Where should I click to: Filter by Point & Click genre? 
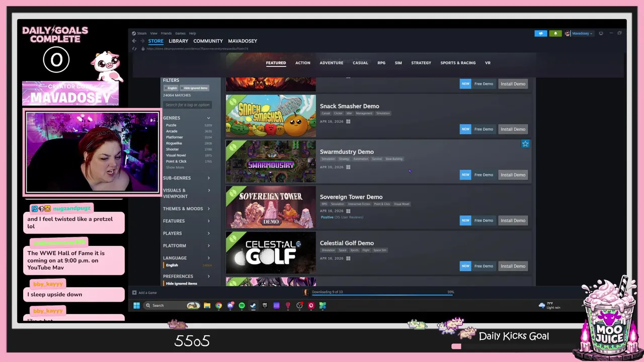tap(189, 161)
